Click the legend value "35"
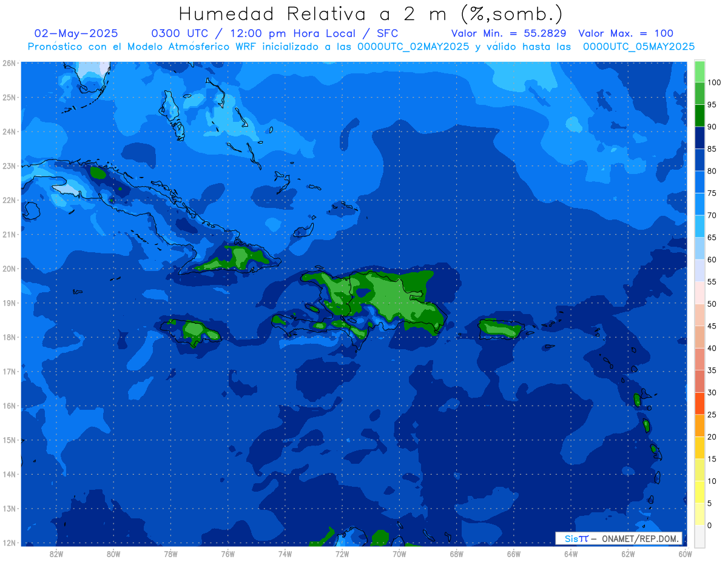The image size is (728, 562). click(712, 370)
